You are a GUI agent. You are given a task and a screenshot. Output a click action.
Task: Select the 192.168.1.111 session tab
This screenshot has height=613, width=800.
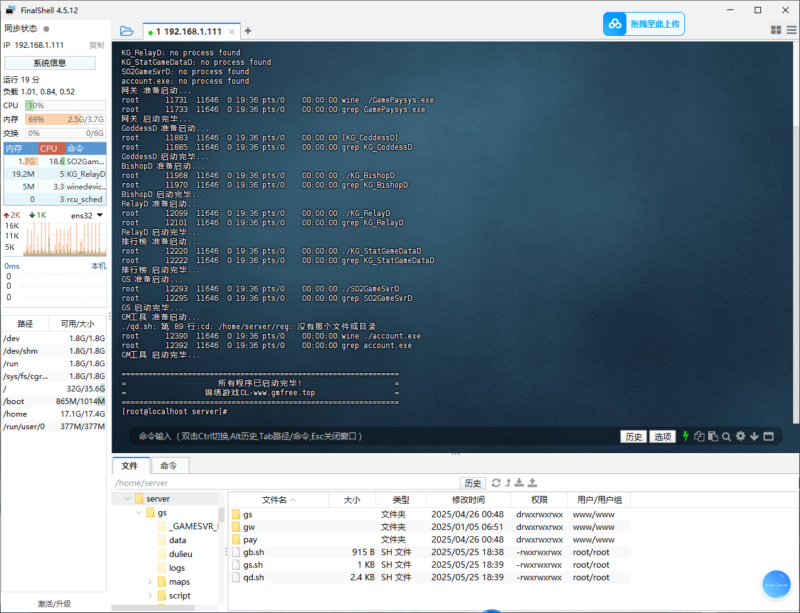tap(188, 31)
